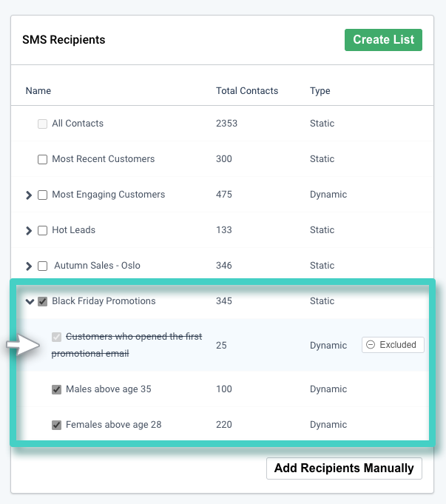The height and width of the screenshot is (504, 446).
Task: Click the Excluded badge minus icon
Action: (x=371, y=345)
